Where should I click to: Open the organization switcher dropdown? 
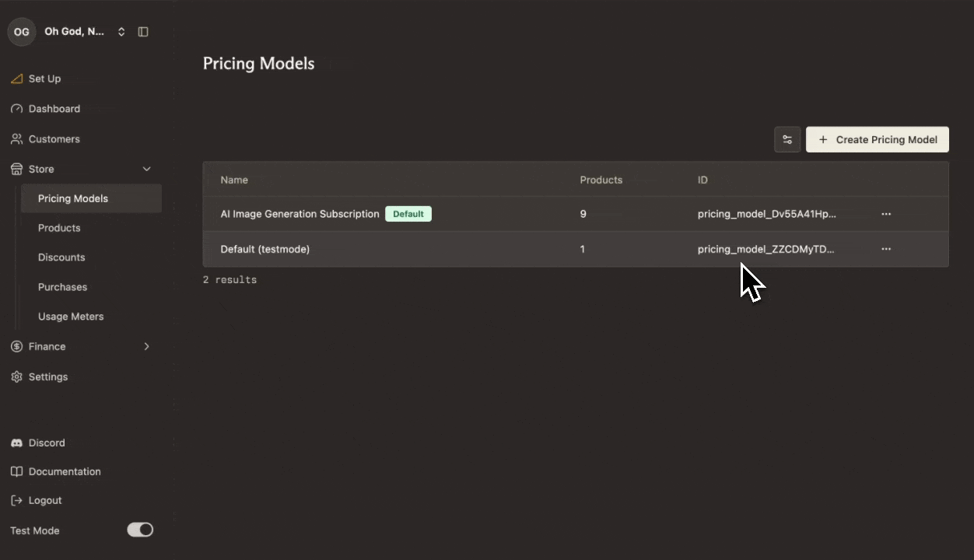(121, 32)
